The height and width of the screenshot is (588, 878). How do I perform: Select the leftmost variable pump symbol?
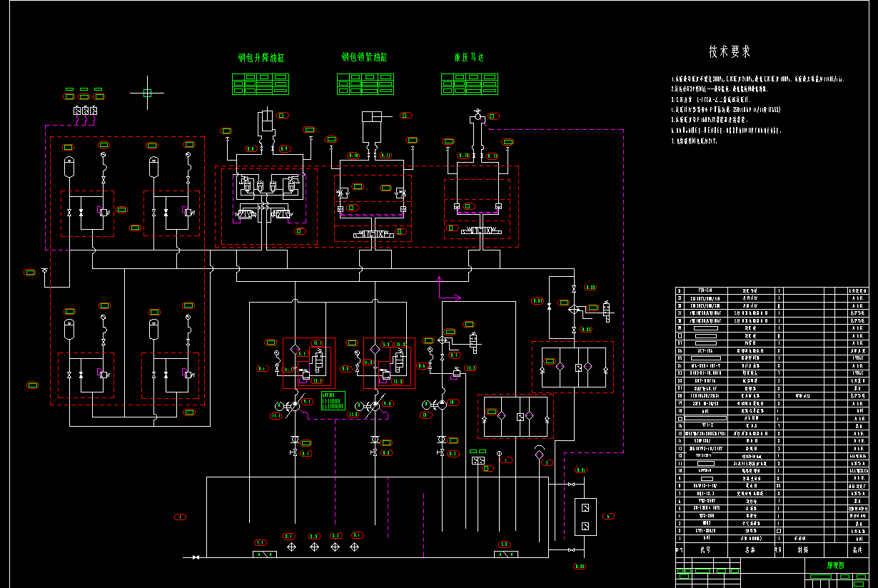click(293, 405)
